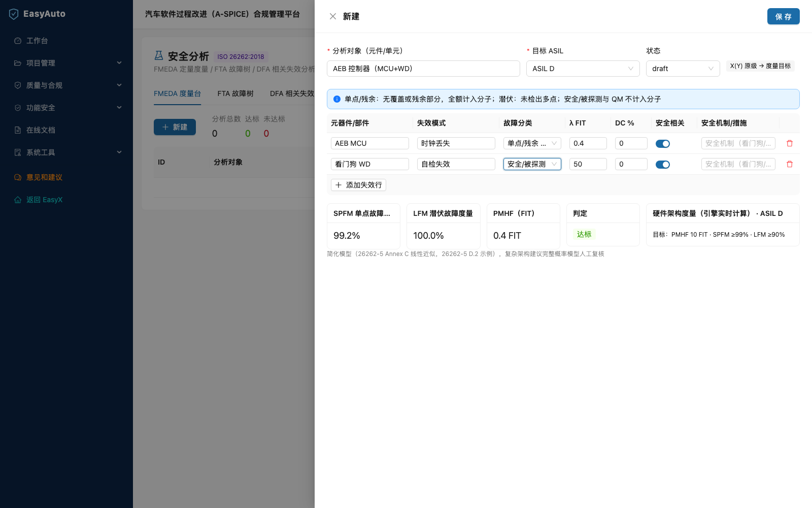Click the ISO 26262:2018 tag
This screenshot has width=812, height=508.
point(241,56)
